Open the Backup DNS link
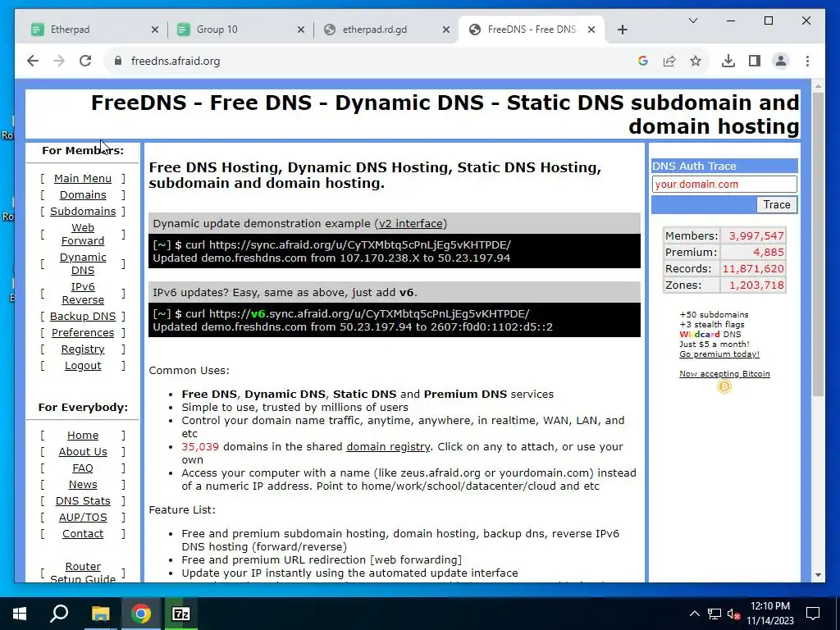 click(83, 317)
